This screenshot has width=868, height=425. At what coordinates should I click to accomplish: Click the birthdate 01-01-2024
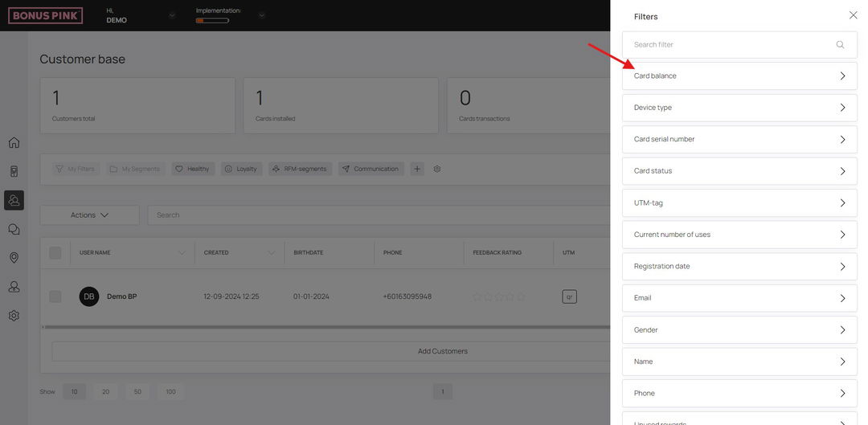[x=311, y=296]
